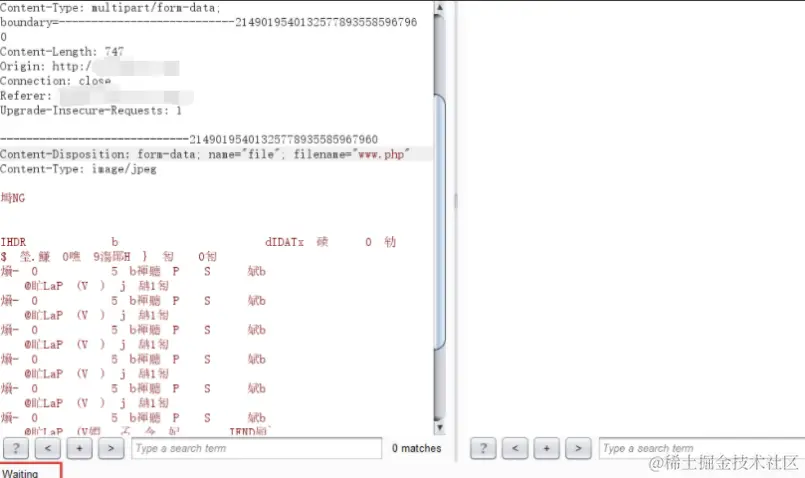The height and width of the screenshot is (478, 805).
Task: Click the help button in response search bar
Action: 483,448
